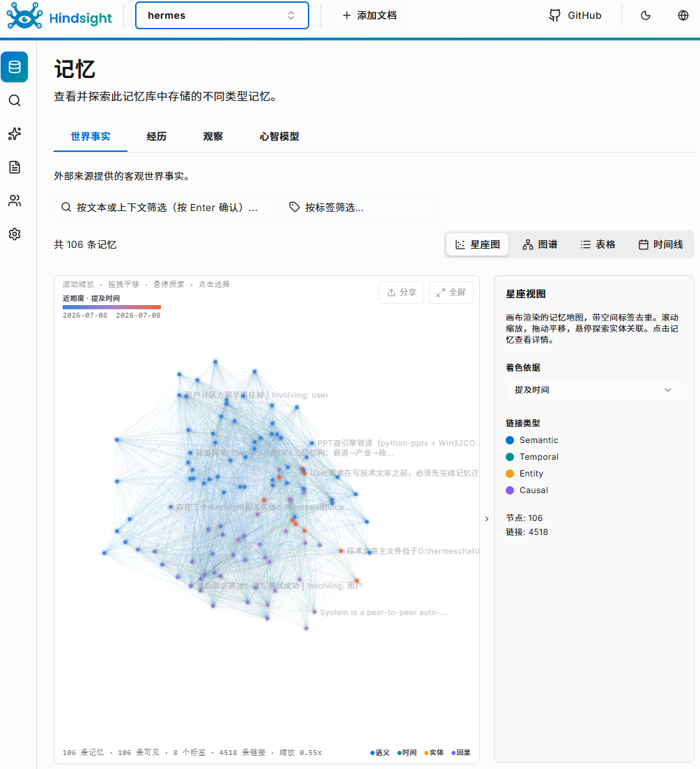This screenshot has height=769, width=700.
Task: Open the entities people sidebar icon
Action: 15,201
